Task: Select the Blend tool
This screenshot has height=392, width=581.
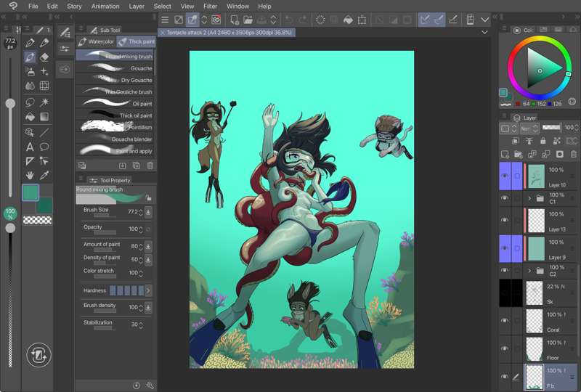Action: coord(30,86)
